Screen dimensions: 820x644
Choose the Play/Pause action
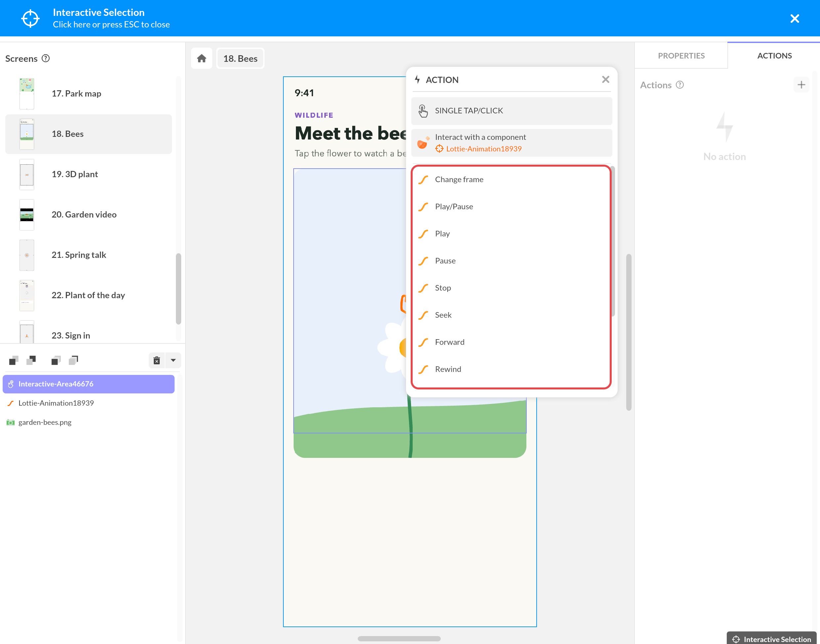512,207
